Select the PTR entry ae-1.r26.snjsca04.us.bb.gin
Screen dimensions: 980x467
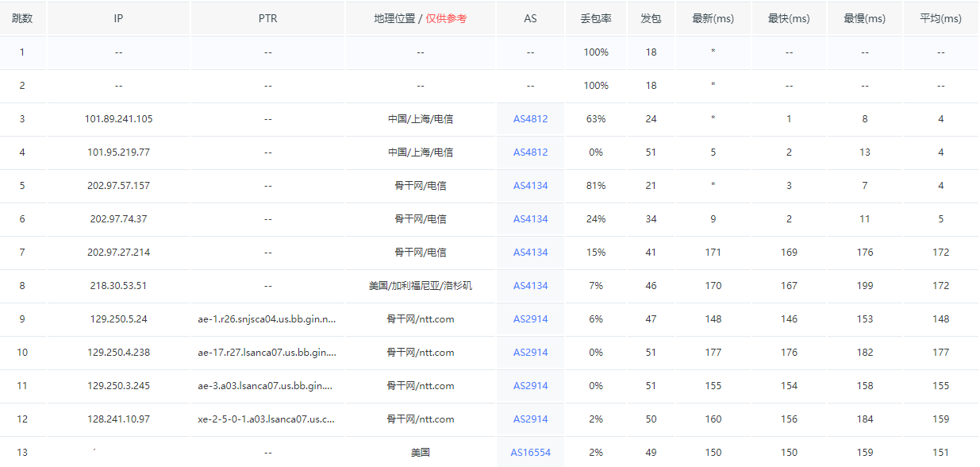267,319
